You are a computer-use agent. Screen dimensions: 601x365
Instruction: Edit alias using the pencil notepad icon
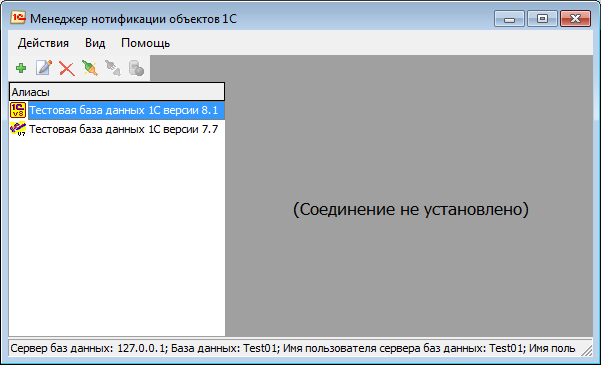click(x=44, y=68)
